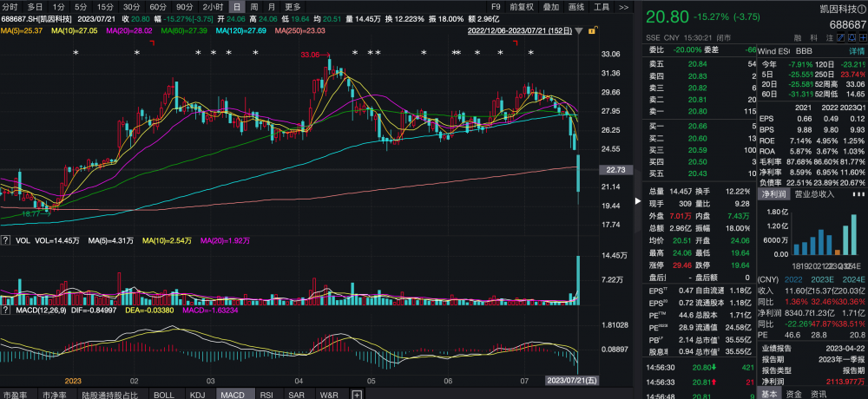Switch to the 周 weekly period
Image resolution: width=868 pixels, height=399 pixels.
click(x=254, y=7)
